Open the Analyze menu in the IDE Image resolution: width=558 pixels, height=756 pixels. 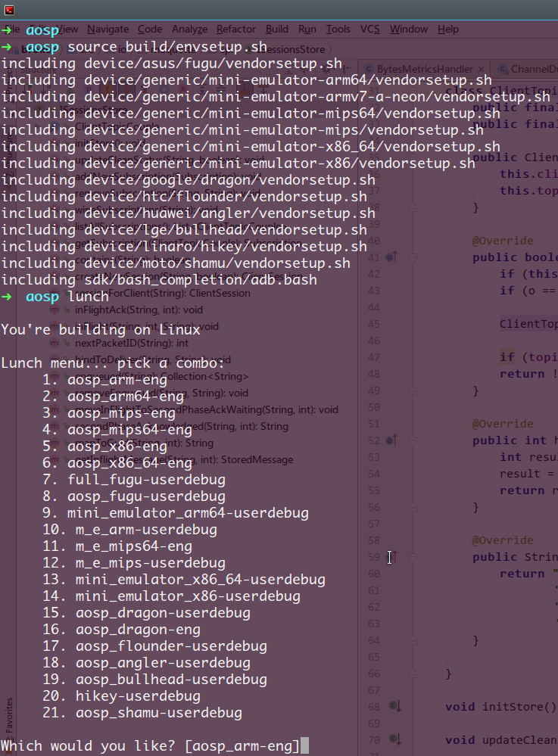pos(189,30)
